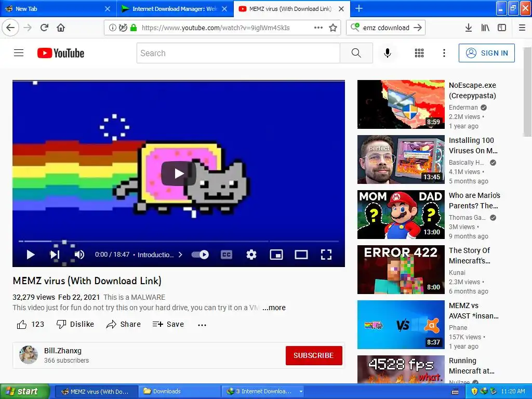Click the security shield tray icon
Screen dimensions: 532x399
click(x=474, y=391)
